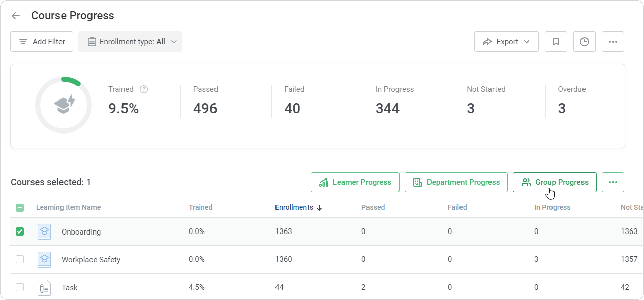Image resolution: width=644 pixels, height=300 pixels.
Task: Open the Department Progress report
Action: click(x=456, y=182)
